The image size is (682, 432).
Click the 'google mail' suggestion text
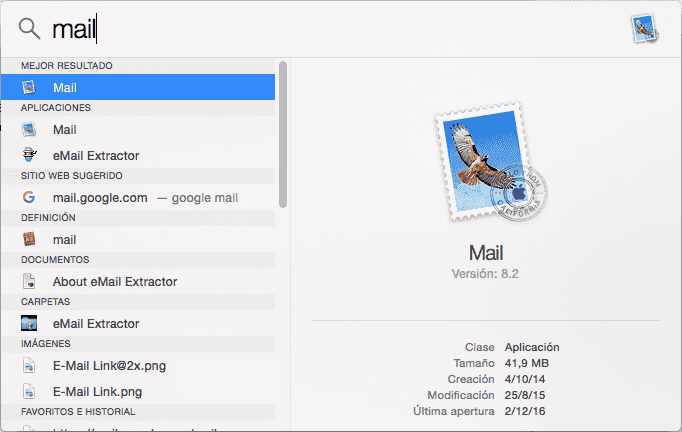click(204, 198)
